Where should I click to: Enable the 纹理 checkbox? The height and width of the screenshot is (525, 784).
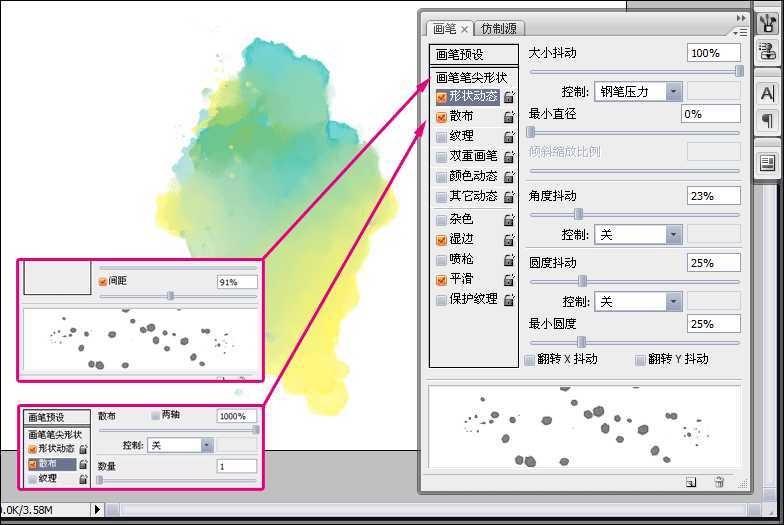pos(441,137)
